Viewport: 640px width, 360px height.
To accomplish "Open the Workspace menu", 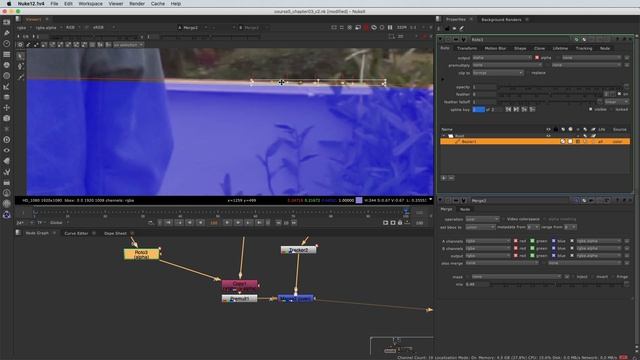I will point(90,4).
